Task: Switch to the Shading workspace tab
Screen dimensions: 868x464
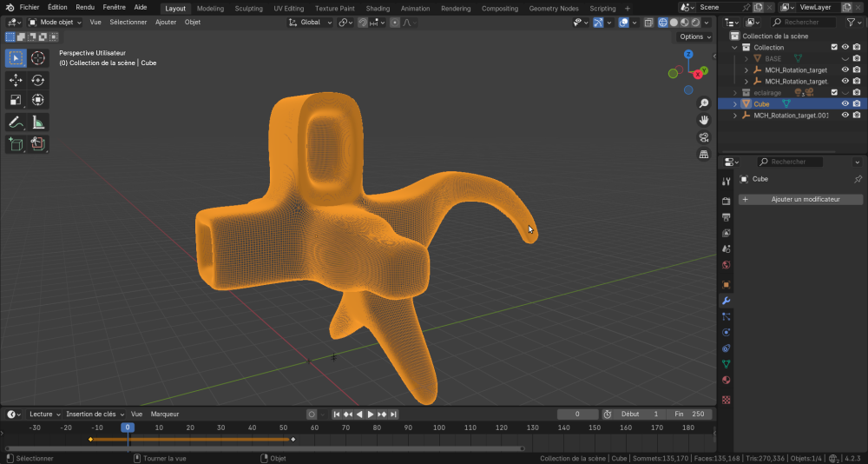Action: coord(378,9)
